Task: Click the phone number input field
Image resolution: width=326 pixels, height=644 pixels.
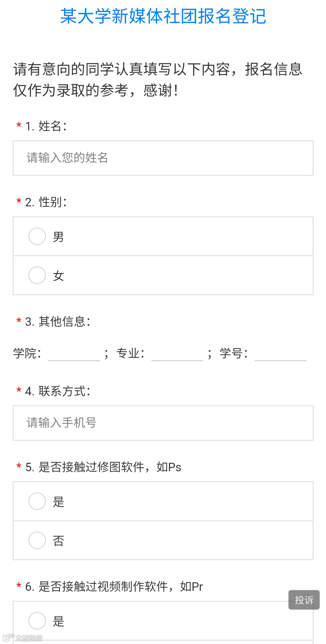Action: (163, 423)
